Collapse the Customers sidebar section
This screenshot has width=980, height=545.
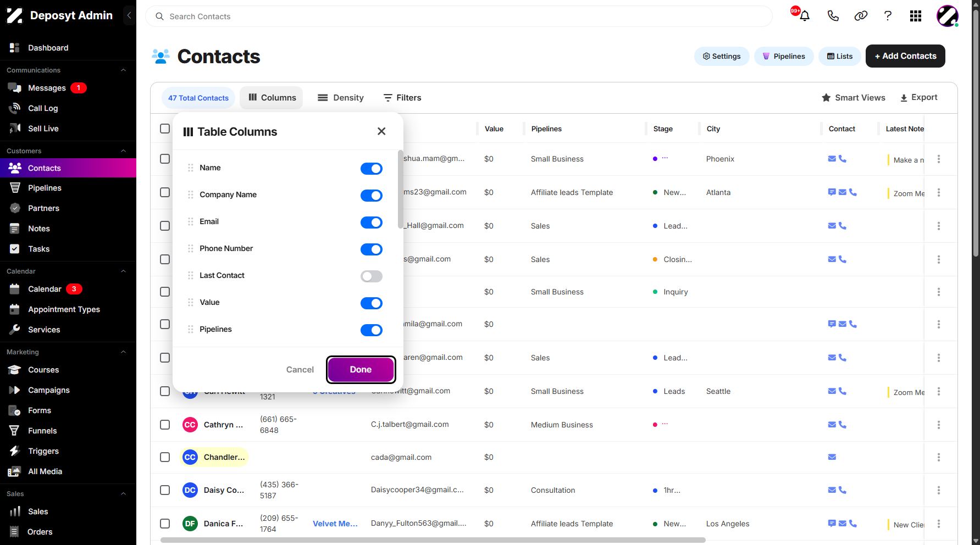124,151
